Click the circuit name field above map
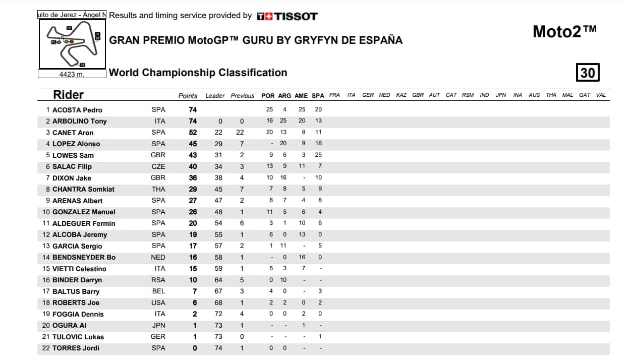This screenshot has height=364, width=630. [x=72, y=15]
